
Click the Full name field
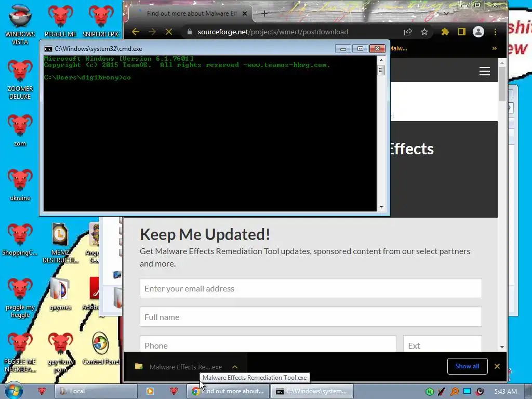click(x=311, y=317)
